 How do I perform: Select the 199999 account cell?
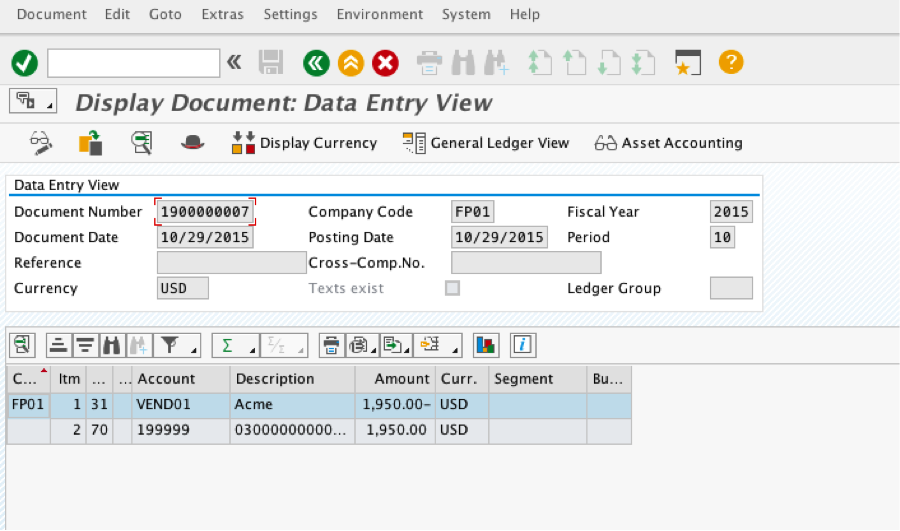coord(181,430)
